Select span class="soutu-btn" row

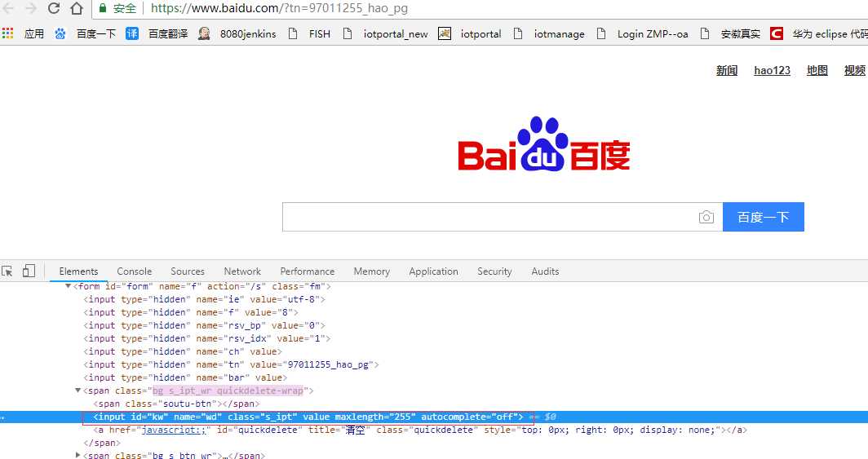176,404
